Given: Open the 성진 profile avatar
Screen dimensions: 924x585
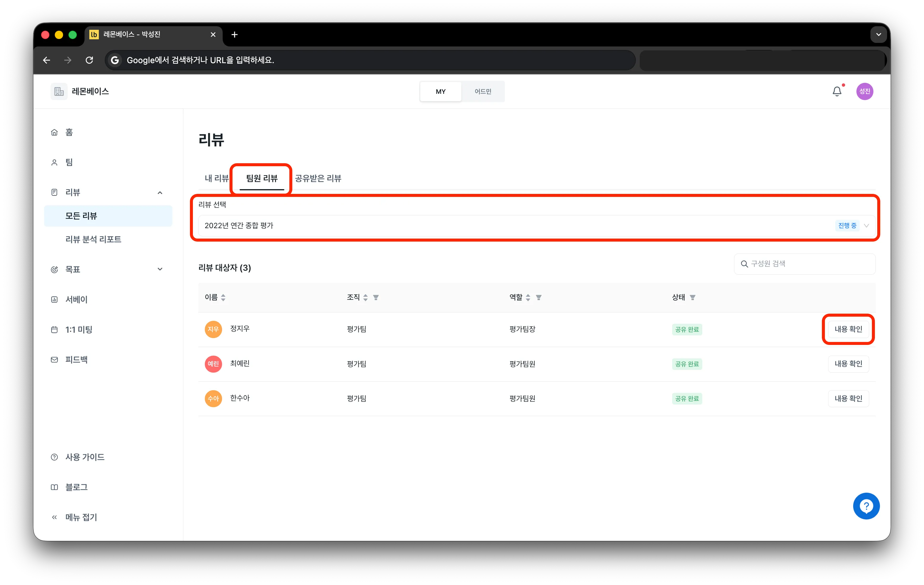Looking at the screenshot, I should tap(864, 91).
